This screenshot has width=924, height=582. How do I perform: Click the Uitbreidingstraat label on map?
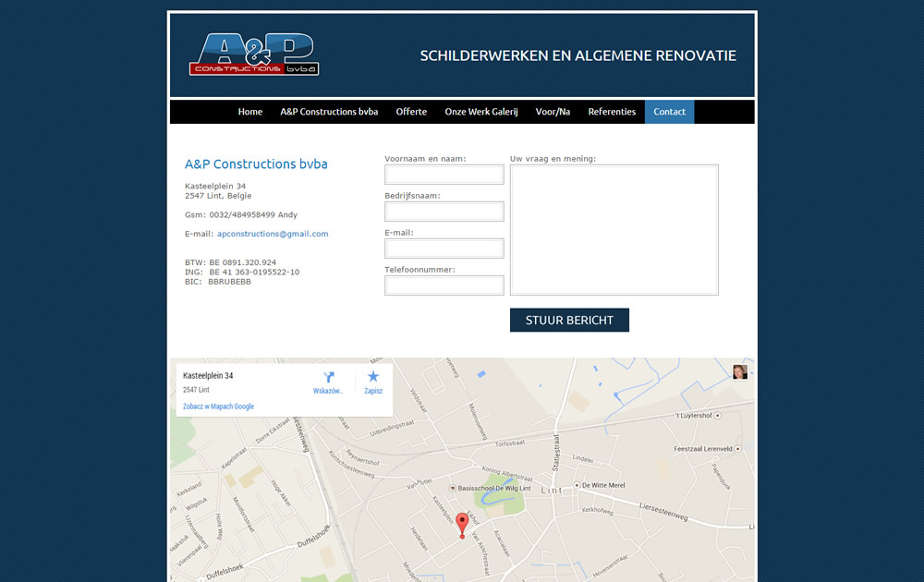coord(392,429)
